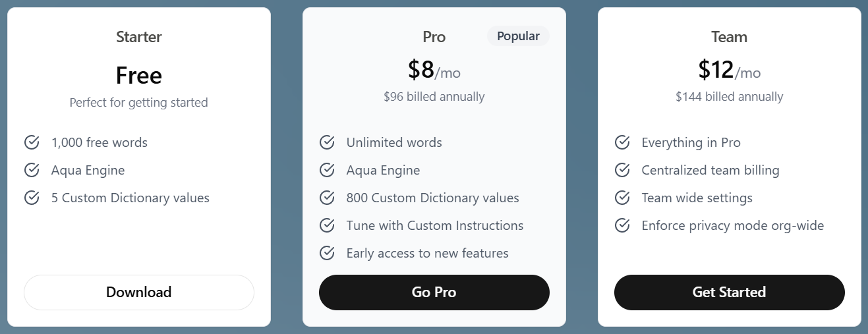Click checkmark icon beside Everything in Pro
Screen dimensions: 868x334
pyautogui.click(x=622, y=142)
